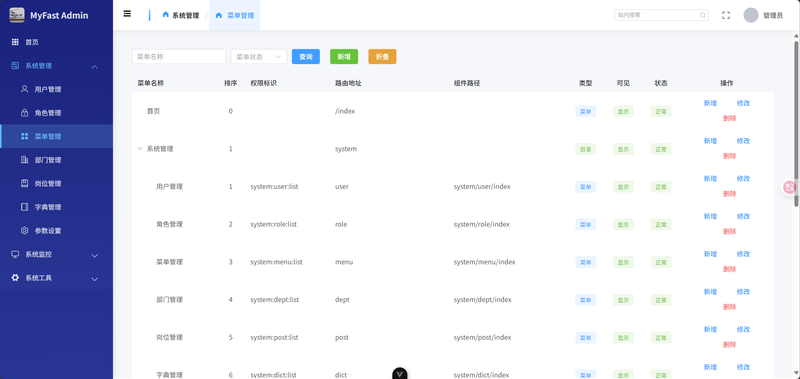The height and width of the screenshot is (379, 800).
Task: Click the 岗位管理 sidebar icon
Action: [x=24, y=183]
